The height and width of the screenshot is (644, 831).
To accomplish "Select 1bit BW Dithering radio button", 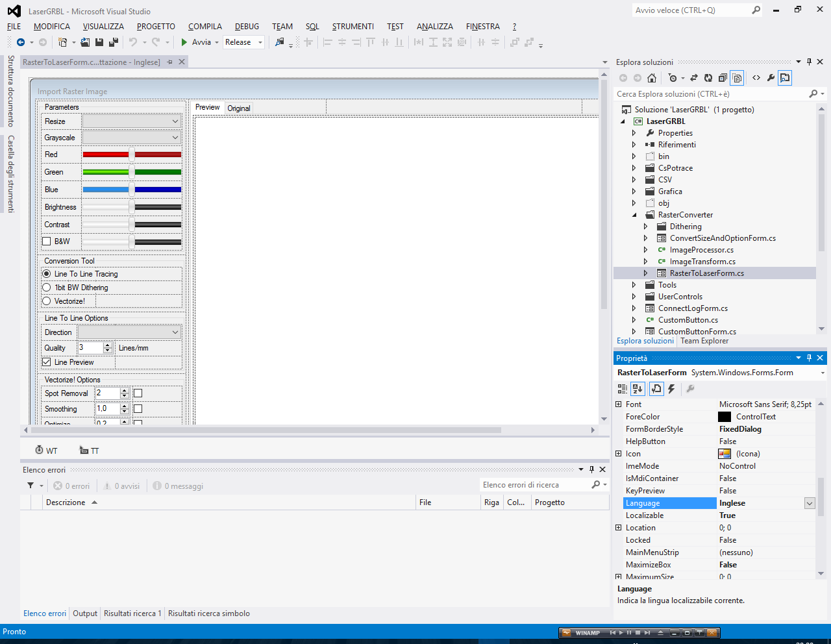I will [47, 288].
